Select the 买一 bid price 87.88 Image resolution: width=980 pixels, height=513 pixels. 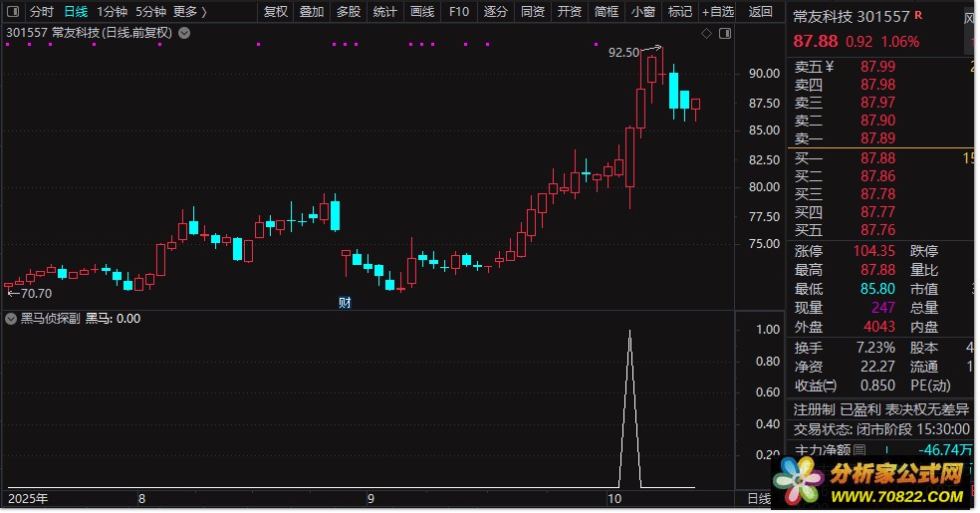pos(877,158)
